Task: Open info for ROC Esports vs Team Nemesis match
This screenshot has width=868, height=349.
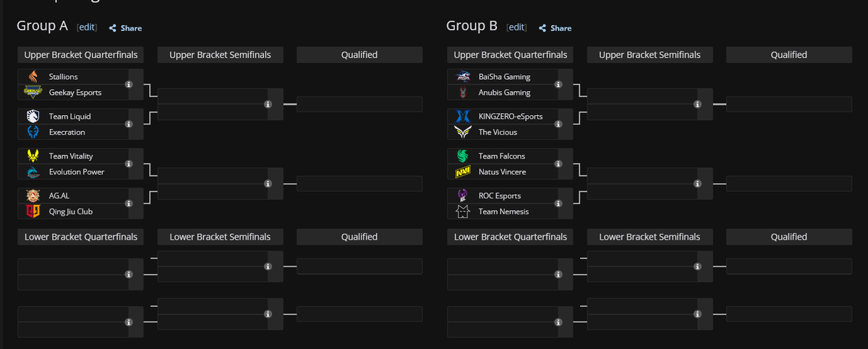Action: (x=558, y=204)
